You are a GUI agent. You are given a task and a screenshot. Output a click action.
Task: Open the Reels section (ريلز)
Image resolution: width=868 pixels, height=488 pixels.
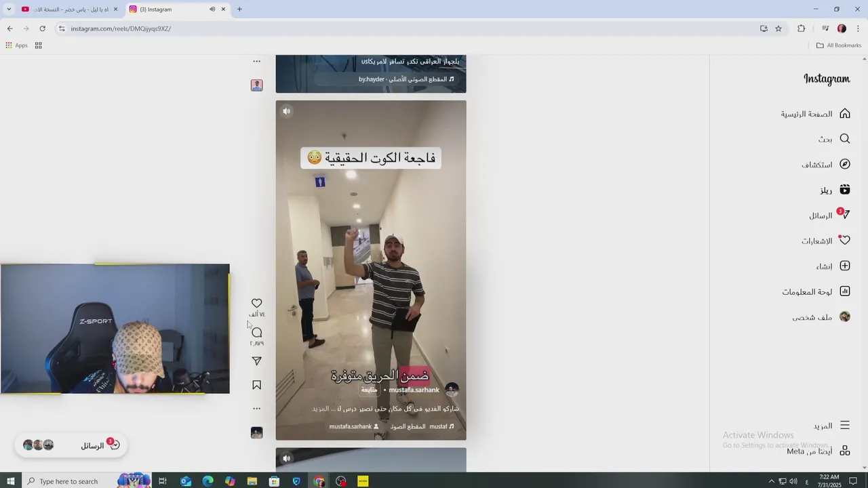click(835, 190)
